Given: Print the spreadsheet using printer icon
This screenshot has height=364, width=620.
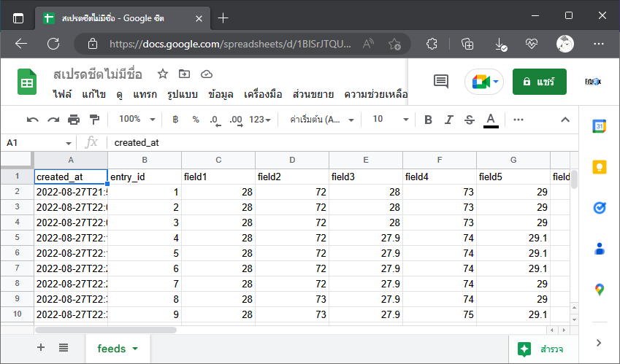Looking at the screenshot, I should pyautogui.click(x=74, y=120).
